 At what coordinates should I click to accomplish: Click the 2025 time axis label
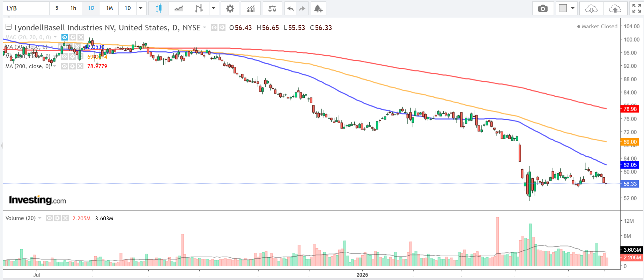[362, 275]
